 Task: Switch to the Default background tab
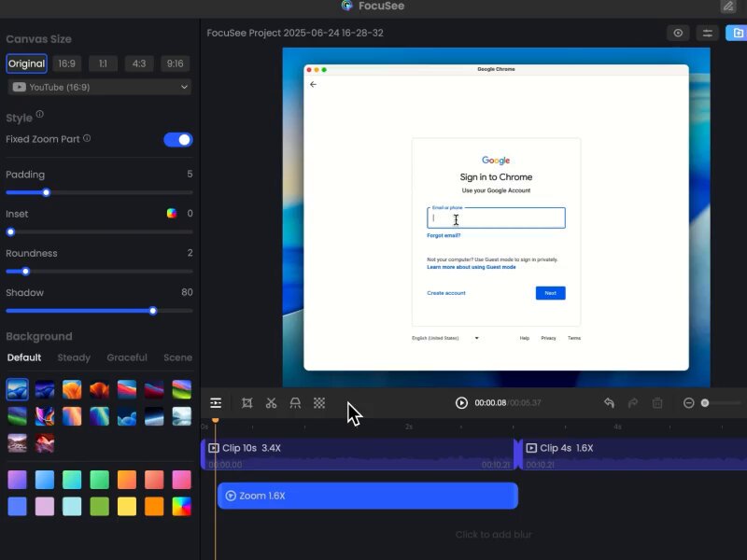tap(24, 357)
